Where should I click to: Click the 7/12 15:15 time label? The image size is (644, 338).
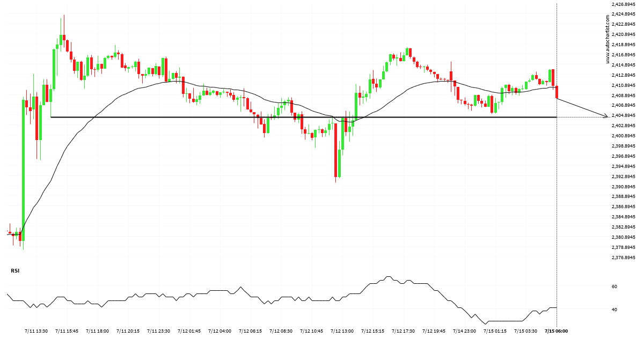pos(373,331)
